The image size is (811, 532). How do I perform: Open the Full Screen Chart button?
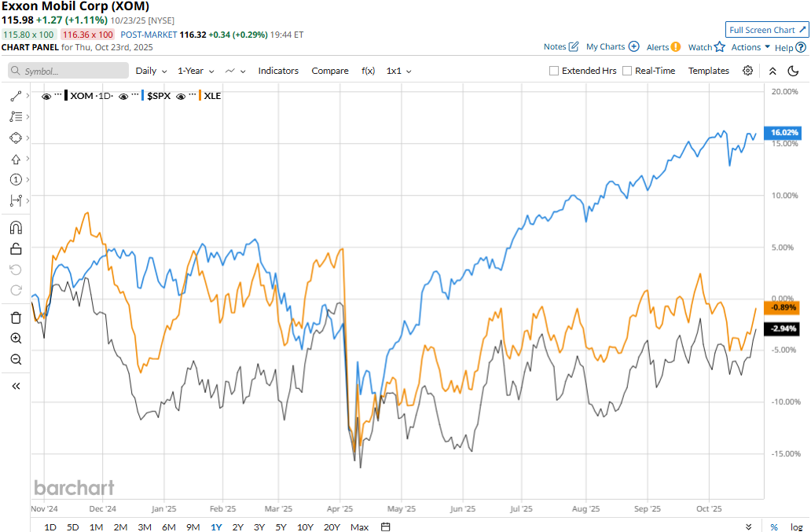[x=767, y=30]
